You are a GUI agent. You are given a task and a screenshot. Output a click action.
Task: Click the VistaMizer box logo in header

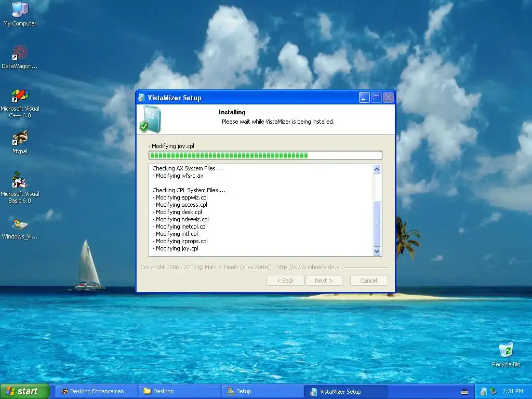(x=150, y=119)
